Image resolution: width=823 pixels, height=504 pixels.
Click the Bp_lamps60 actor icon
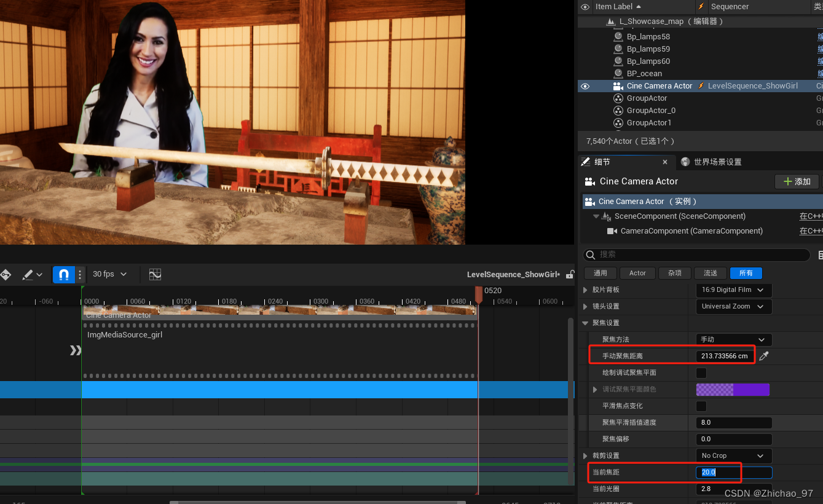[618, 61]
